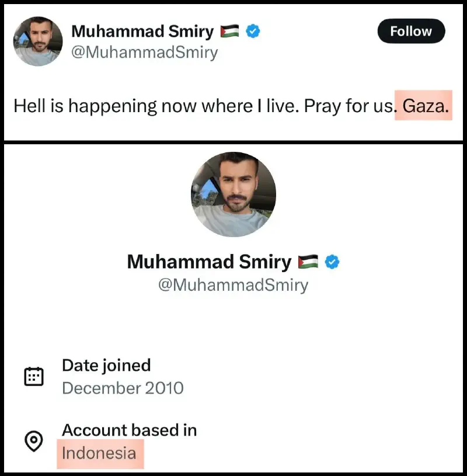467x476 pixels.
Task: Click the Palestinian flag emoji in tweet header
Action: click(x=229, y=32)
